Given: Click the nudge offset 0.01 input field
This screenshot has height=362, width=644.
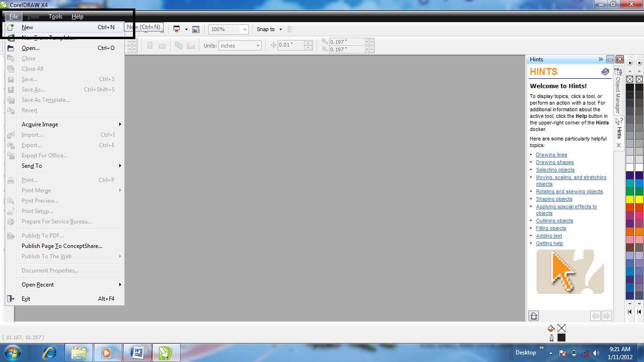Looking at the screenshot, I should [x=291, y=45].
